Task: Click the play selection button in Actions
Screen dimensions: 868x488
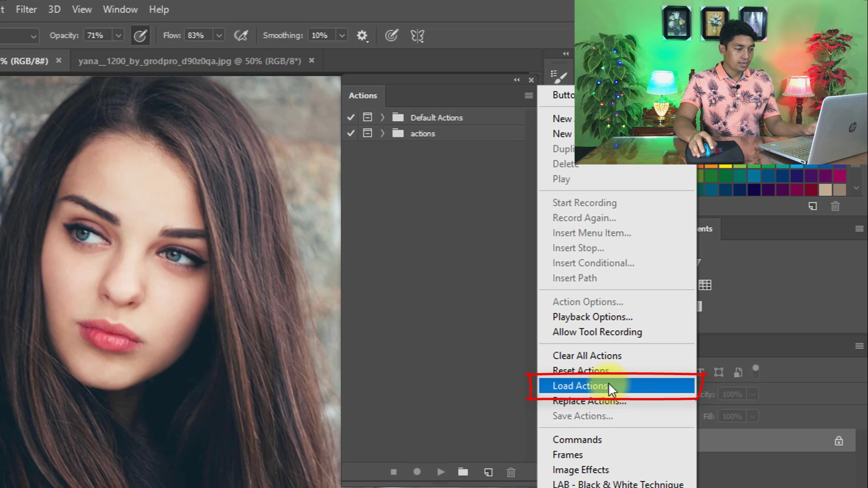Action: point(441,472)
